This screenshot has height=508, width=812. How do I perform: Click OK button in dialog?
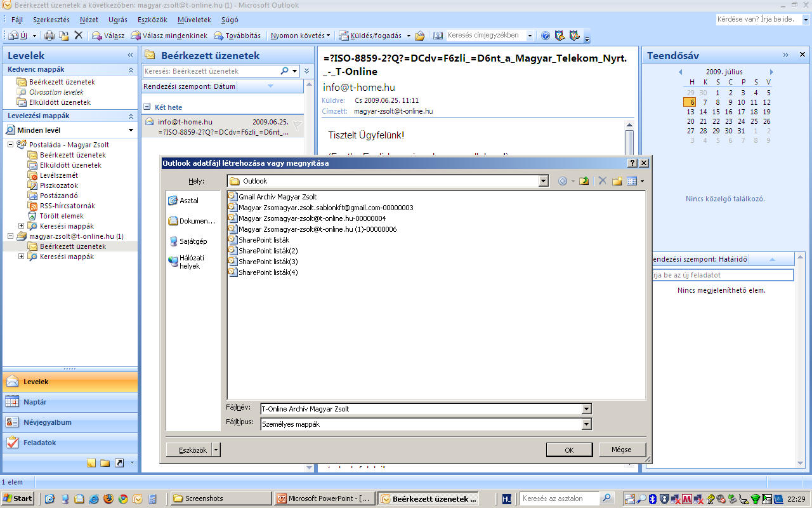[569, 450]
